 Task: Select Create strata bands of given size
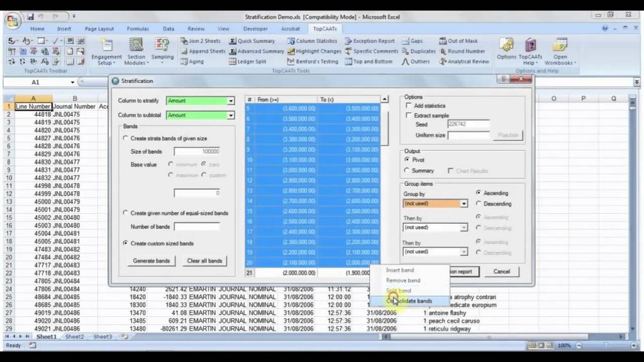coord(126,138)
